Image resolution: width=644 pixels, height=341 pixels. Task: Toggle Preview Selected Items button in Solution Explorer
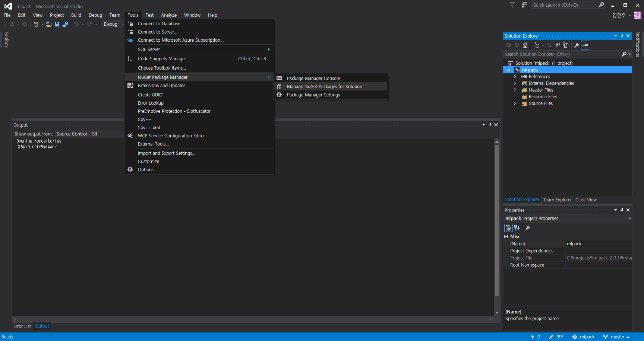[585, 45]
